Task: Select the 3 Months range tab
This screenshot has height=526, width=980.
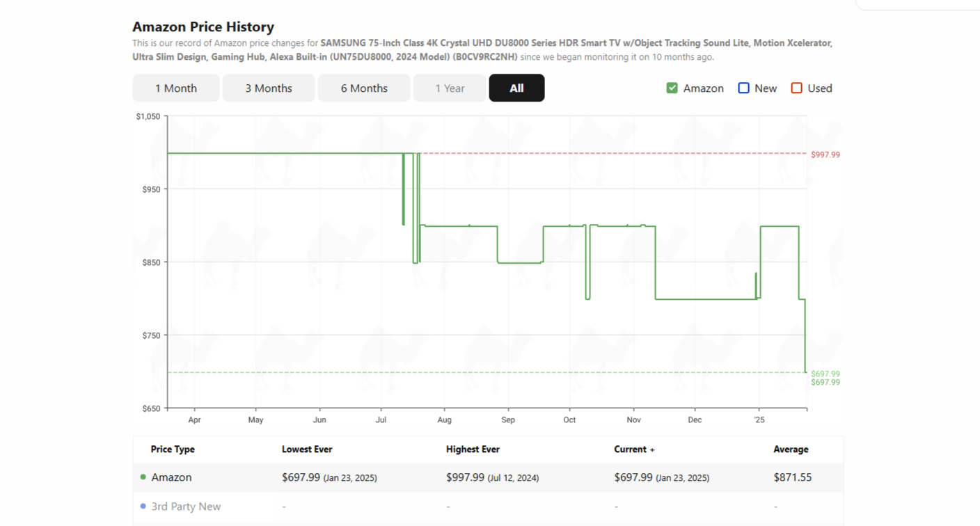Action: (x=269, y=88)
